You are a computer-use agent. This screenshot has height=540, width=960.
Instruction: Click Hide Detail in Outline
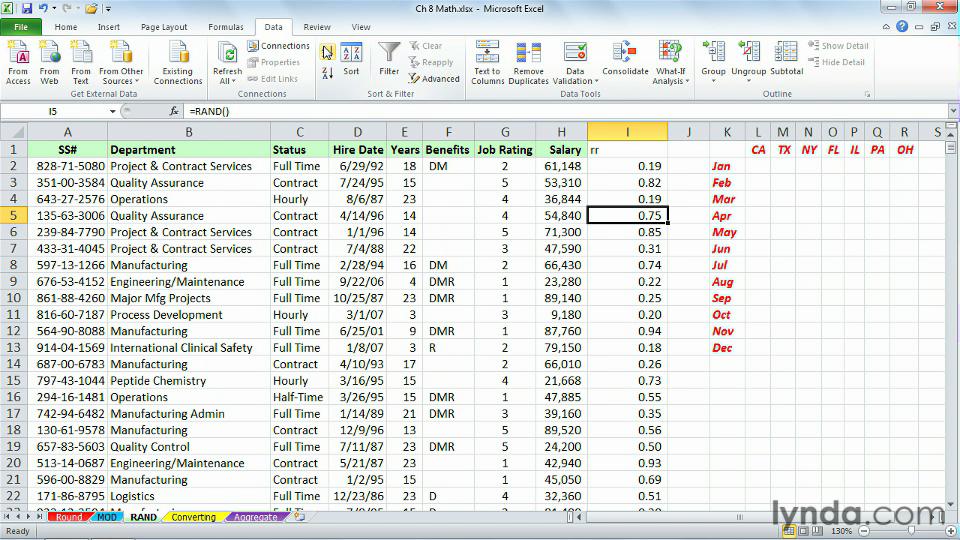click(x=836, y=62)
